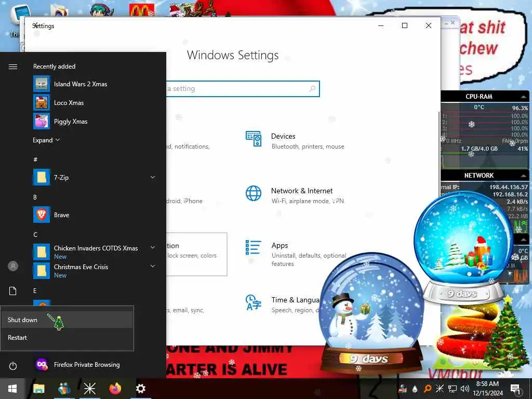Collapse the NETWORK gadget arrow

coord(524,176)
